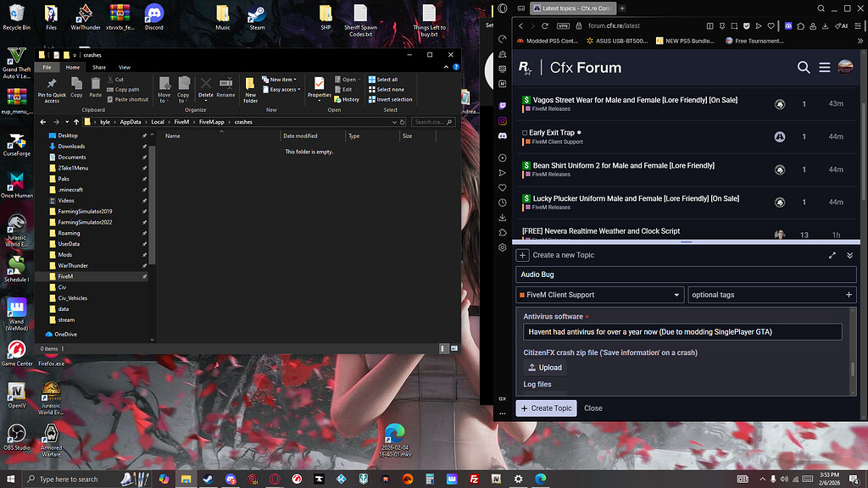Open the Explorer File menu
The image size is (868, 488).
click(47, 68)
